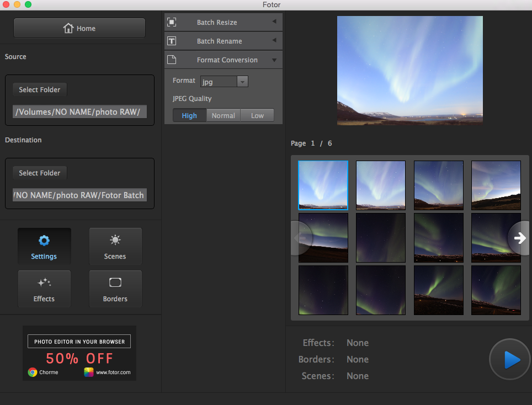The image size is (532, 405).
Task: Click the Batch Resize icon
Action: point(172,22)
